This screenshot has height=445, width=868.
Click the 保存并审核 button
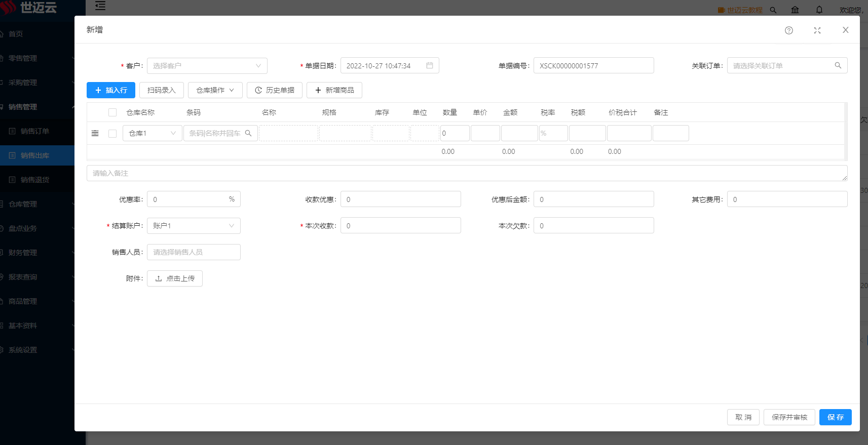pyautogui.click(x=789, y=417)
